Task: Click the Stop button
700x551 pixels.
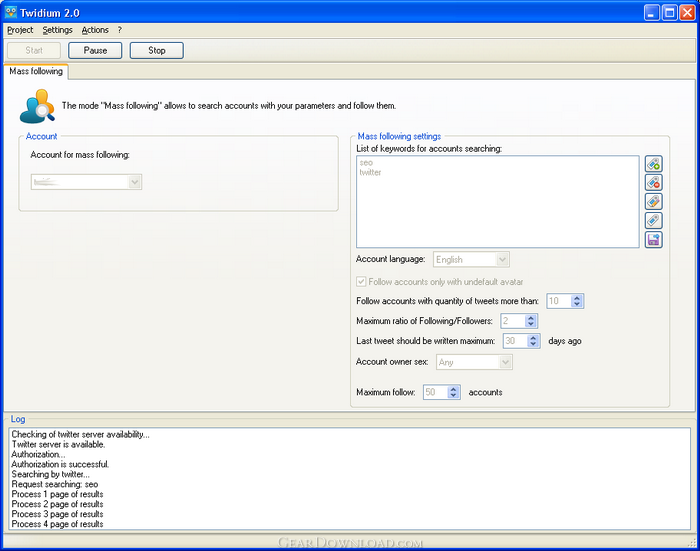Action: pos(157,50)
